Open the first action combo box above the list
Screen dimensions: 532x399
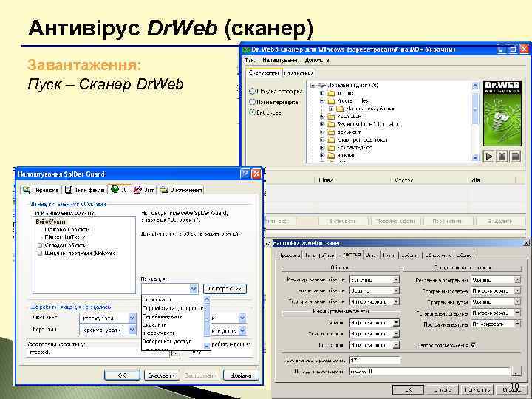[x=170, y=289]
